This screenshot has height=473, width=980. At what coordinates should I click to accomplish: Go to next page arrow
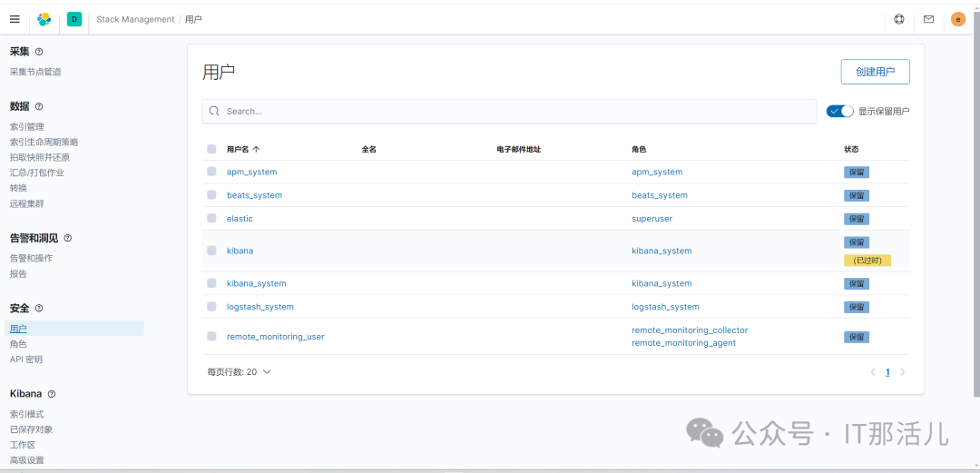point(902,371)
